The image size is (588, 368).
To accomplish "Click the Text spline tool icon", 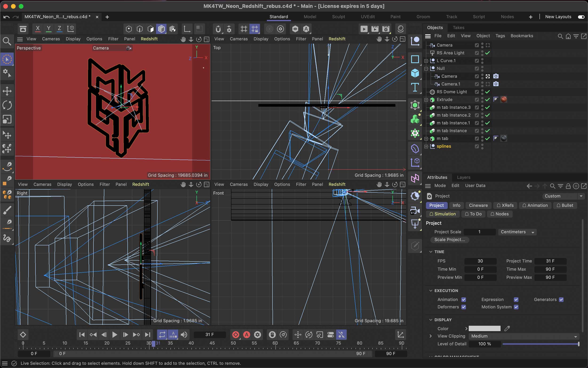I will tap(415, 87).
